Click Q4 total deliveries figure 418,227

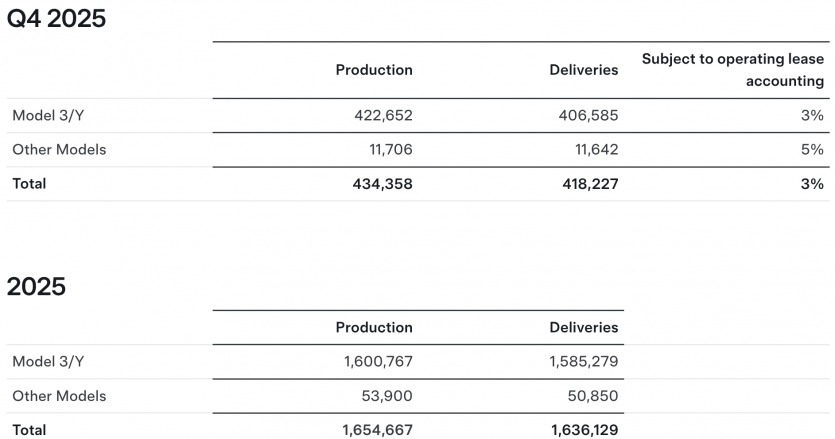(587, 184)
